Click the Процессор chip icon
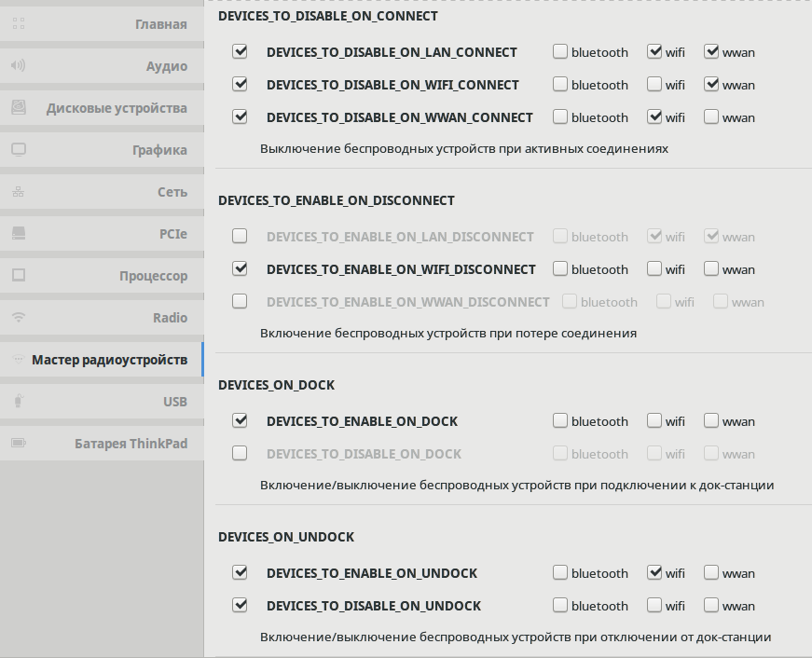 click(19, 275)
